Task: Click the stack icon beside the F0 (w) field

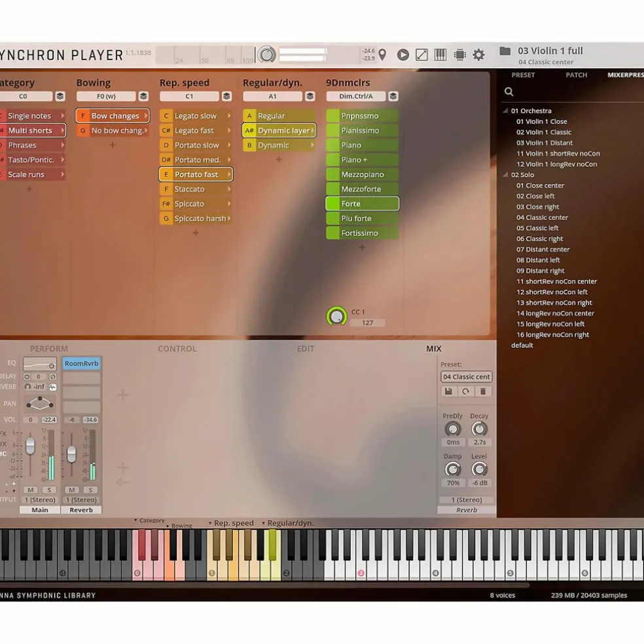Action: tap(143, 96)
